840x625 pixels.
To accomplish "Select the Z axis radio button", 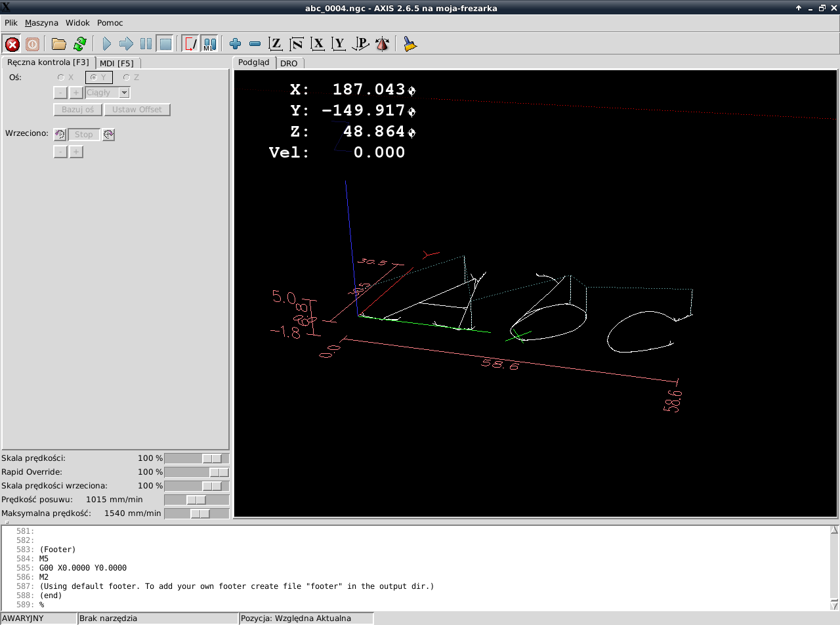I will tap(127, 77).
